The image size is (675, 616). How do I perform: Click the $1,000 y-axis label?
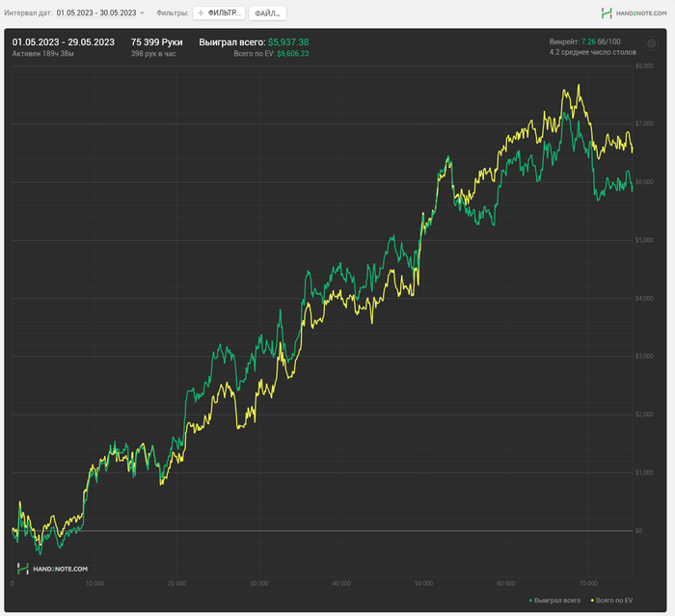pos(644,472)
